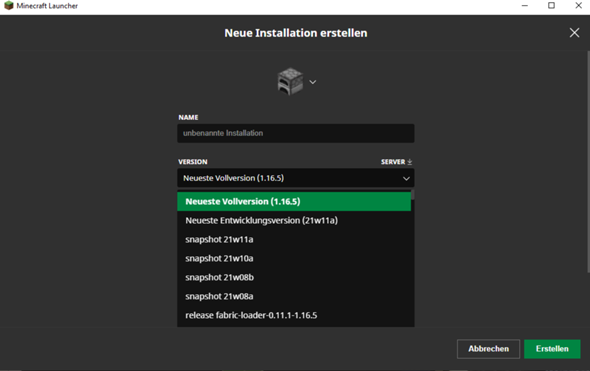Click the Minecraft Launcher title bar icon

(8, 6)
